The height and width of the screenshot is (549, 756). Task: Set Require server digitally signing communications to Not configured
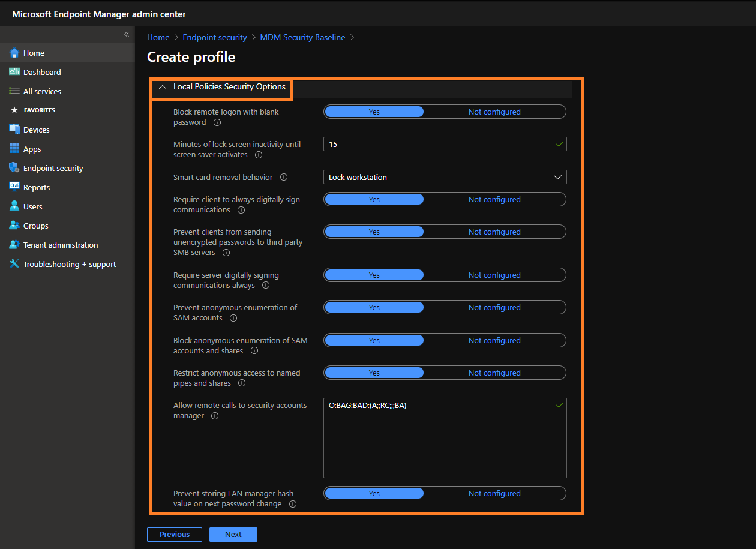click(494, 275)
